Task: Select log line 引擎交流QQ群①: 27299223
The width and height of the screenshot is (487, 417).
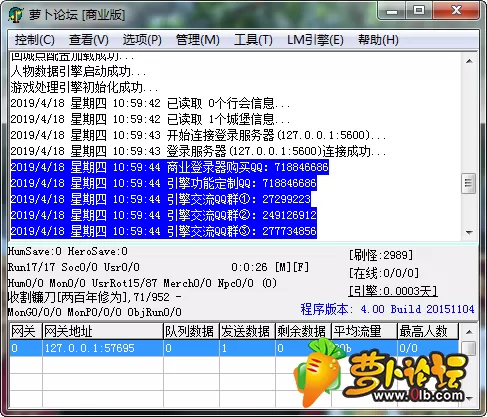Action: click(160, 199)
